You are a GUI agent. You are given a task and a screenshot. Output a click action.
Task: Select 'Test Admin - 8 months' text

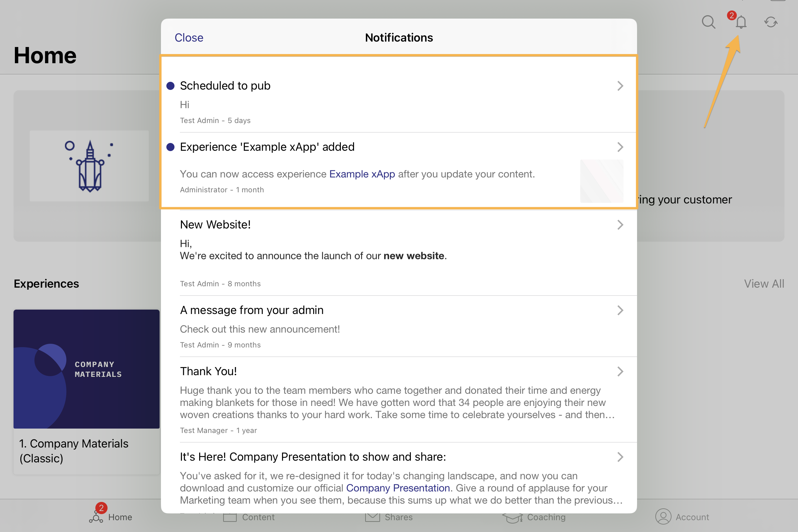tap(220, 284)
